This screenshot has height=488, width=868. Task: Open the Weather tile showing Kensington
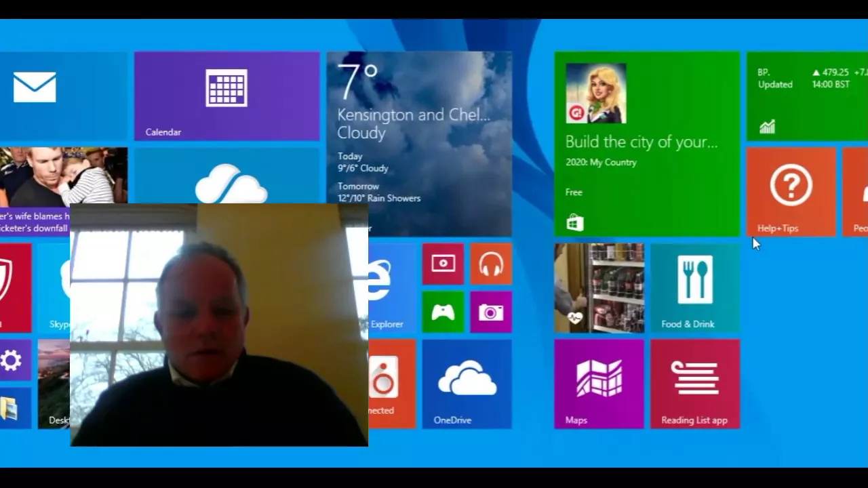point(419,144)
